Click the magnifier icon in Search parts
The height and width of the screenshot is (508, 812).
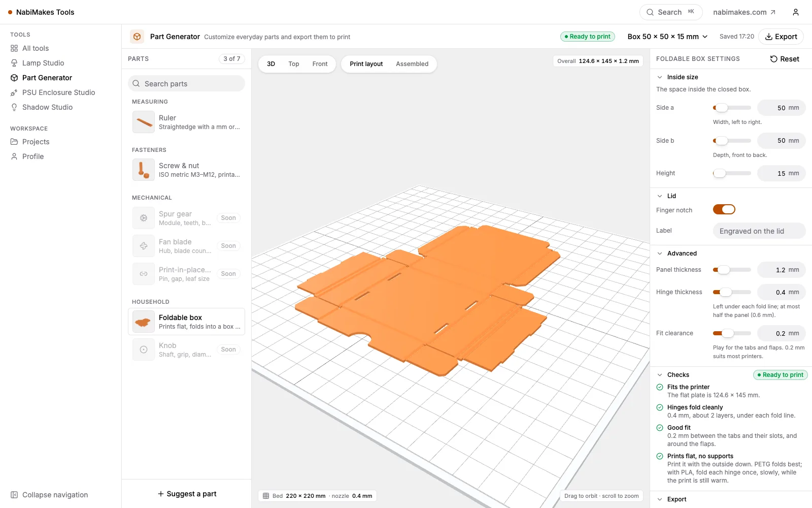136,83
